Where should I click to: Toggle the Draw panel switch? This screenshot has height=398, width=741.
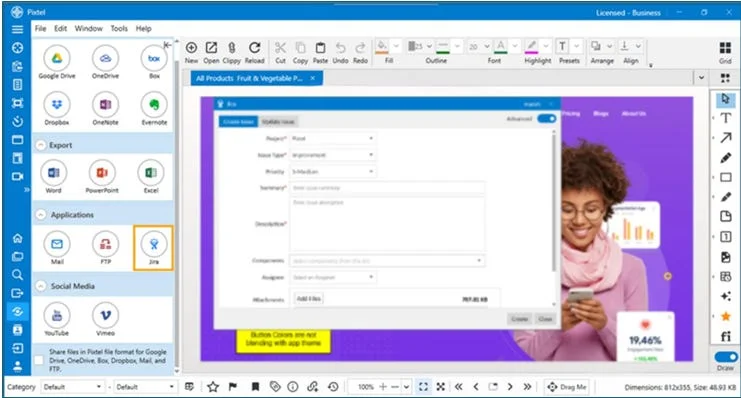pos(725,357)
